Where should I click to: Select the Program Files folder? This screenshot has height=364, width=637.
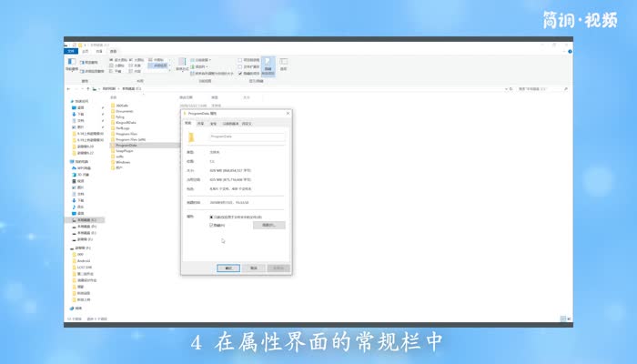(126, 133)
